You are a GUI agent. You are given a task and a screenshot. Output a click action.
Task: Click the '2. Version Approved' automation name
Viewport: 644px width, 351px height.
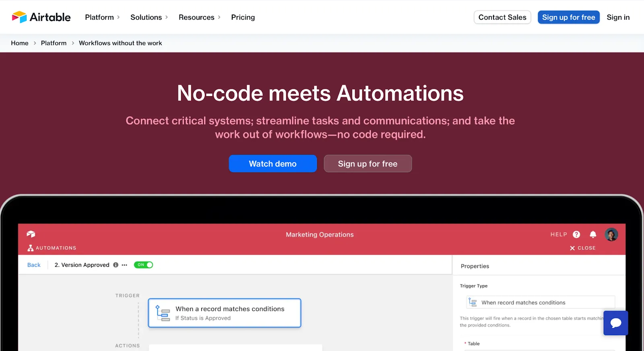tap(82, 265)
